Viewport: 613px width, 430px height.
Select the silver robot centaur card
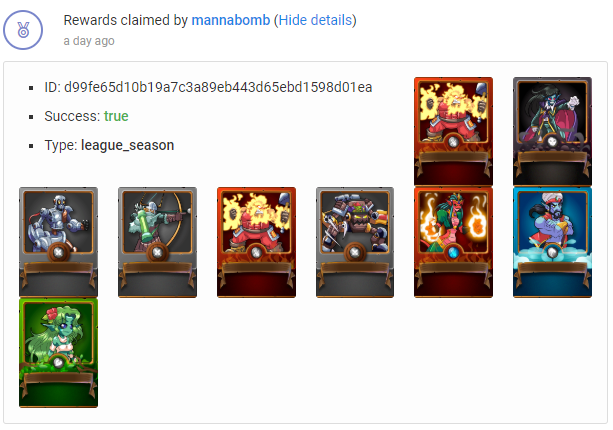click(x=58, y=242)
